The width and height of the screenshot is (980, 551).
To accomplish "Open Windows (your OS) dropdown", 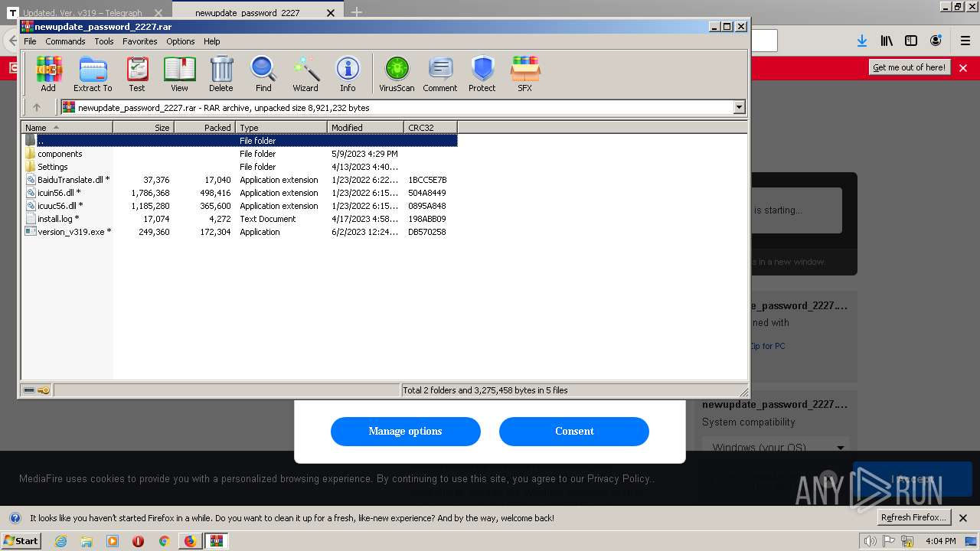I will 777,447.
